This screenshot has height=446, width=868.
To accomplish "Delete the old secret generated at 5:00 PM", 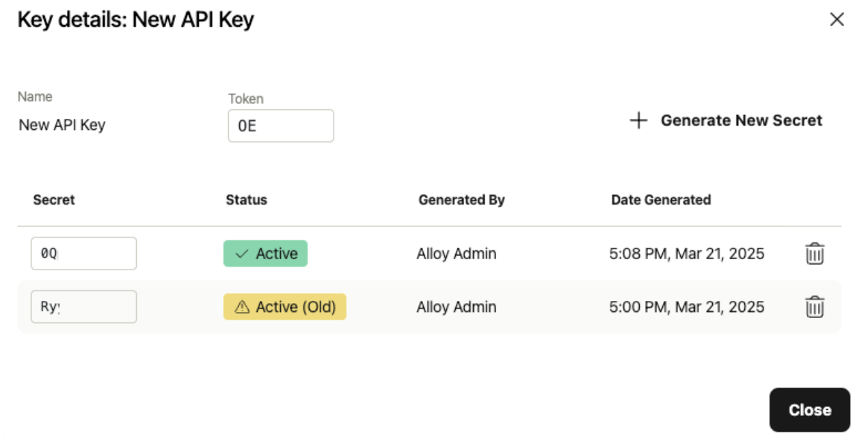I will pyautogui.click(x=814, y=307).
